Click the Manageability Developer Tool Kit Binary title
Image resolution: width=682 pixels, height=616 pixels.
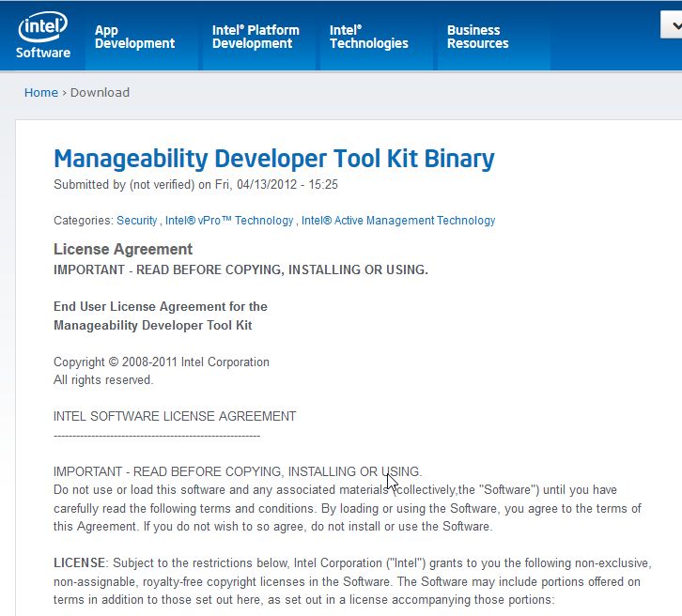point(274,159)
